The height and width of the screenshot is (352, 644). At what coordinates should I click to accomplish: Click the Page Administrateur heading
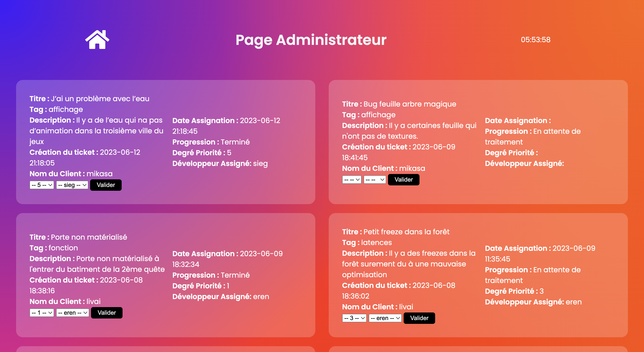(311, 40)
